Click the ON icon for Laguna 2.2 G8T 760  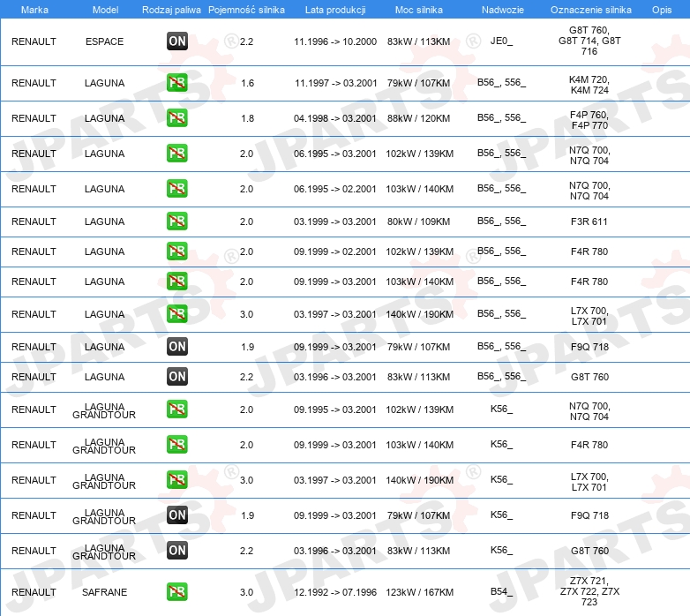177,376
